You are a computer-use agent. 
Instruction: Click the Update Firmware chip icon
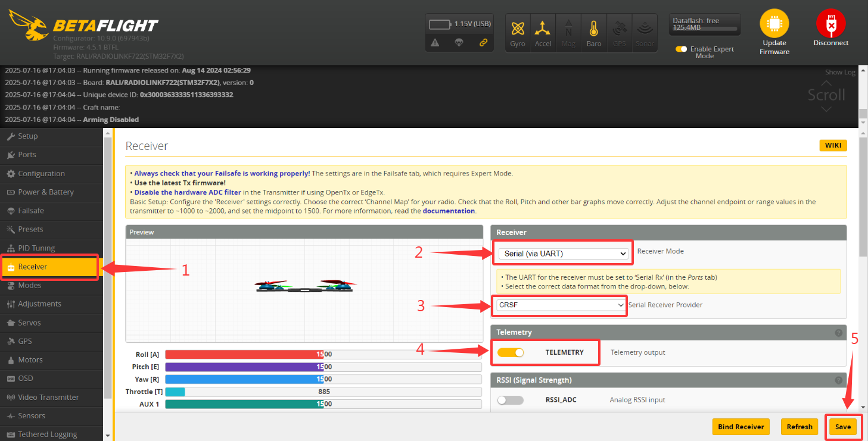(x=774, y=24)
